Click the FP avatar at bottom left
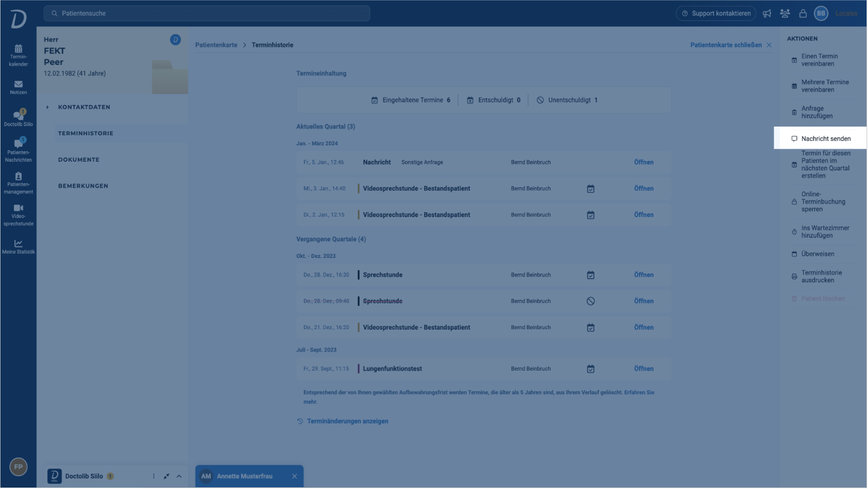The image size is (868, 489). 18,467
